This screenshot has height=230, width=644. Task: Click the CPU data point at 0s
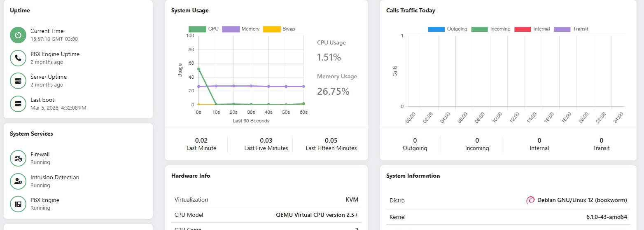point(198,69)
